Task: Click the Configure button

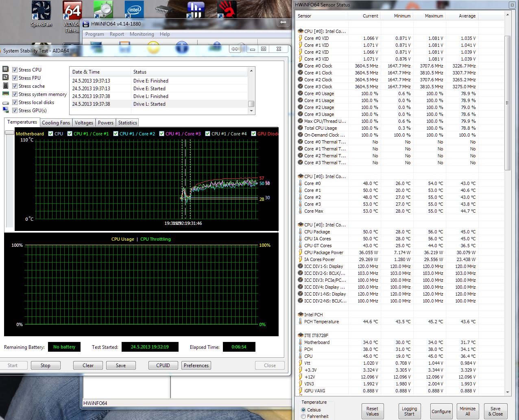Action: tap(441, 411)
